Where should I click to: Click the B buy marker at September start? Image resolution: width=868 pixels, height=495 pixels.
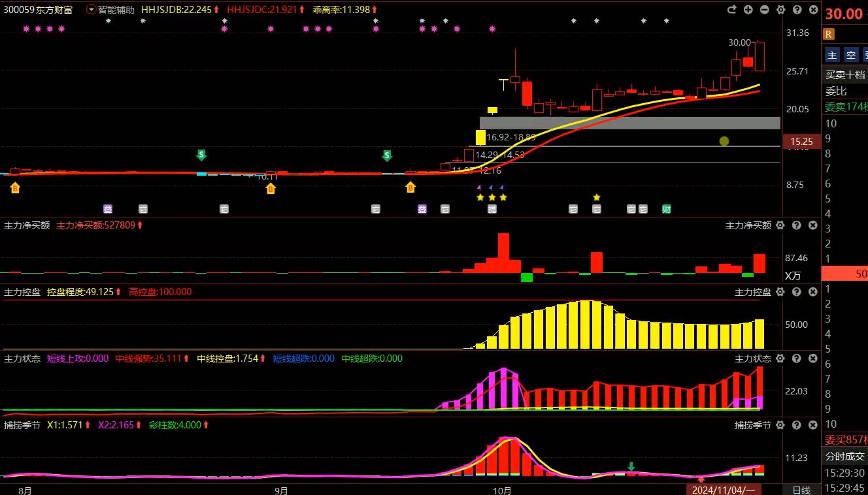click(x=271, y=188)
